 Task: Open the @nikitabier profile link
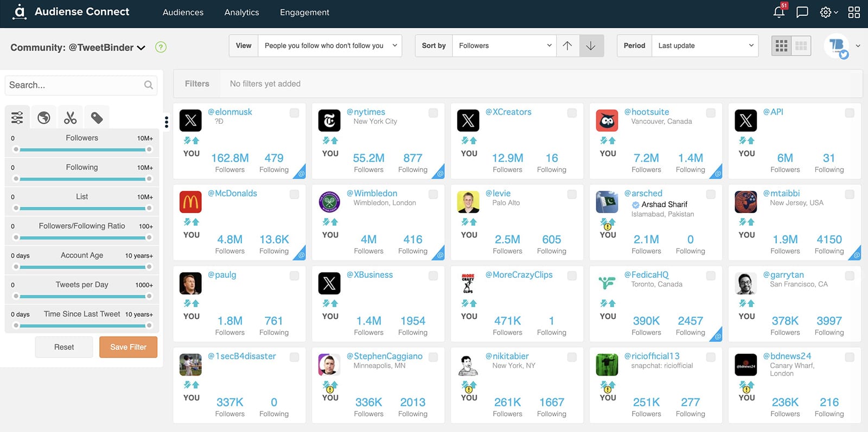pos(507,356)
